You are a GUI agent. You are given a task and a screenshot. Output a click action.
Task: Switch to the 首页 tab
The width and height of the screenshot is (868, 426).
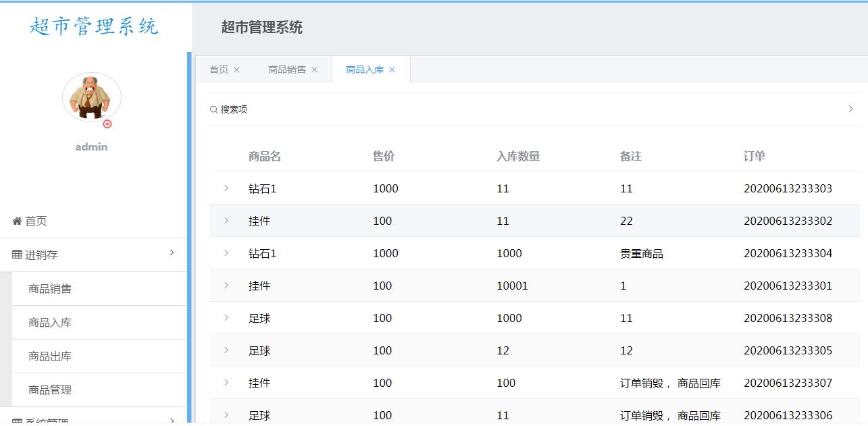pyautogui.click(x=219, y=70)
